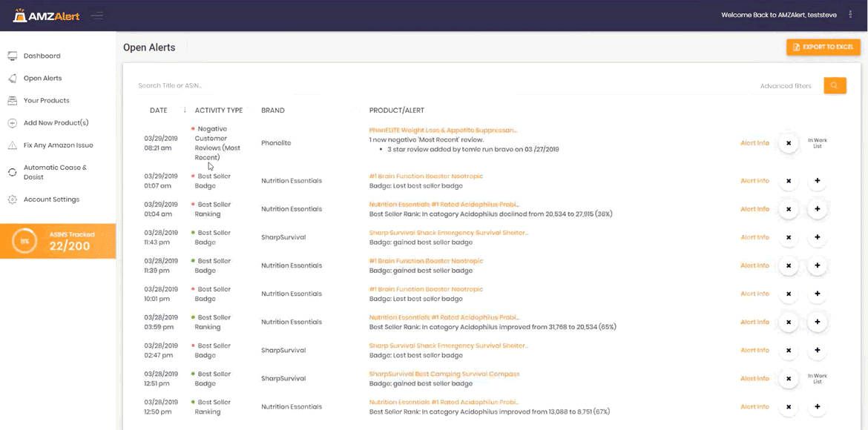This screenshot has height=430, width=868.
Task: Add the 11:43 pm SharpSurvival alert to work list
Action: tap(817, 237)
